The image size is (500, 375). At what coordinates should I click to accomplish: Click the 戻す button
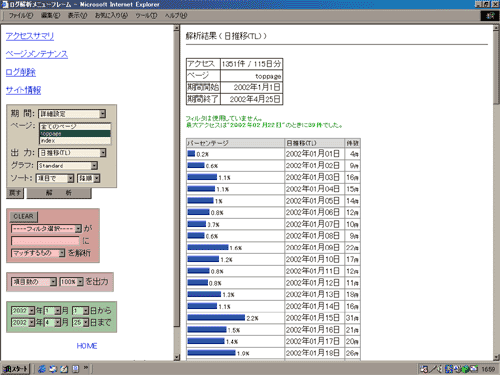point(15,193)
